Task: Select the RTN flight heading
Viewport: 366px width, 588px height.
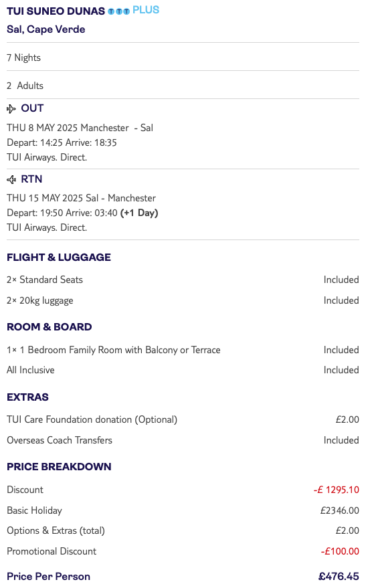Action: [31, 179]
